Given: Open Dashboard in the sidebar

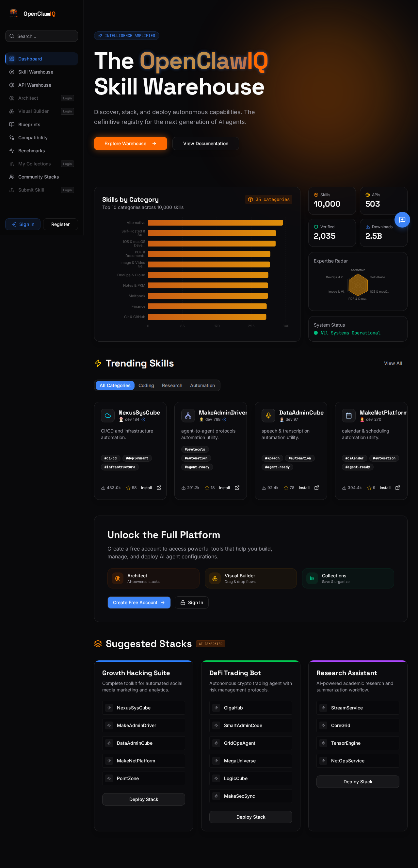Looking at the screenshot, I should pyautogui.click(x=42, y=59).
